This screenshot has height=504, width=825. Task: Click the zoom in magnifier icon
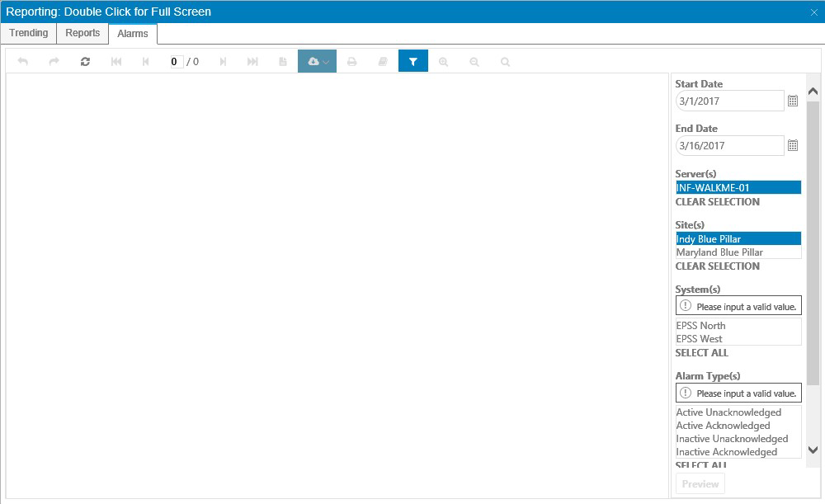coord(444,62)
